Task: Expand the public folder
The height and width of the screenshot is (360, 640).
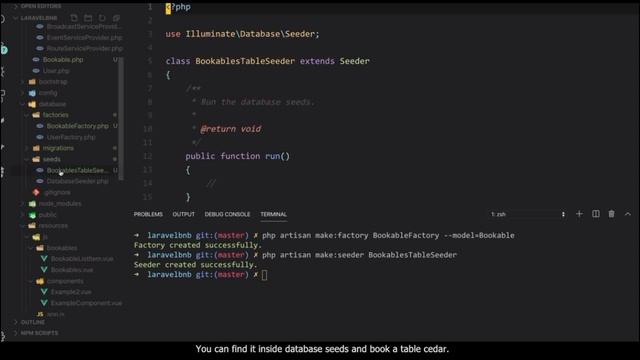Action: [x=48, y=214]
